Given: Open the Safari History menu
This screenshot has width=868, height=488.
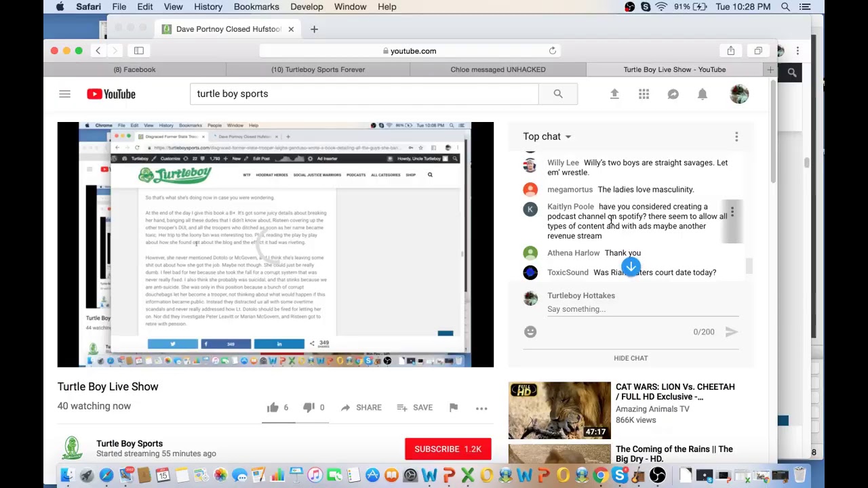Looking at the screenshot, I should 208,7.
